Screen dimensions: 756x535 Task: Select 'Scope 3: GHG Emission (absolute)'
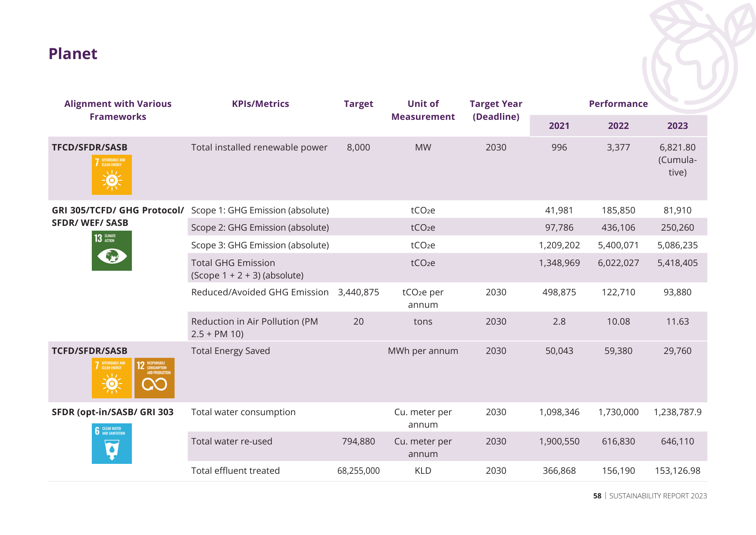[260, 245]
